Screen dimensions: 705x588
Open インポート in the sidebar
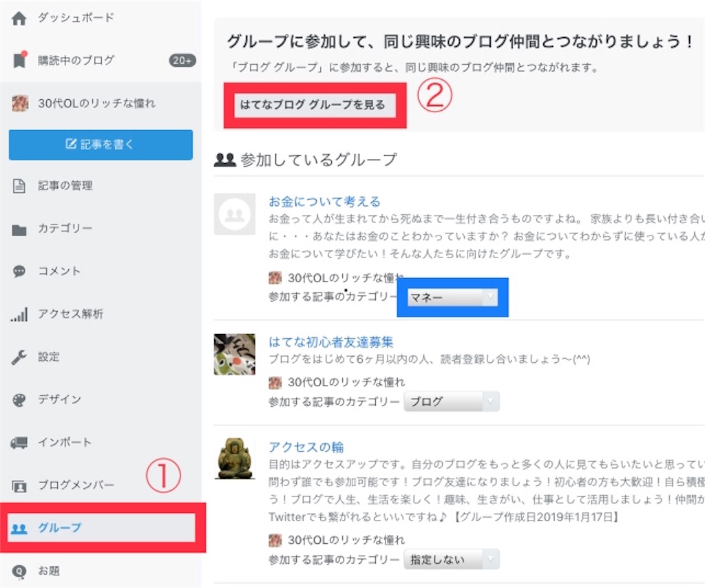coord(64,442)
